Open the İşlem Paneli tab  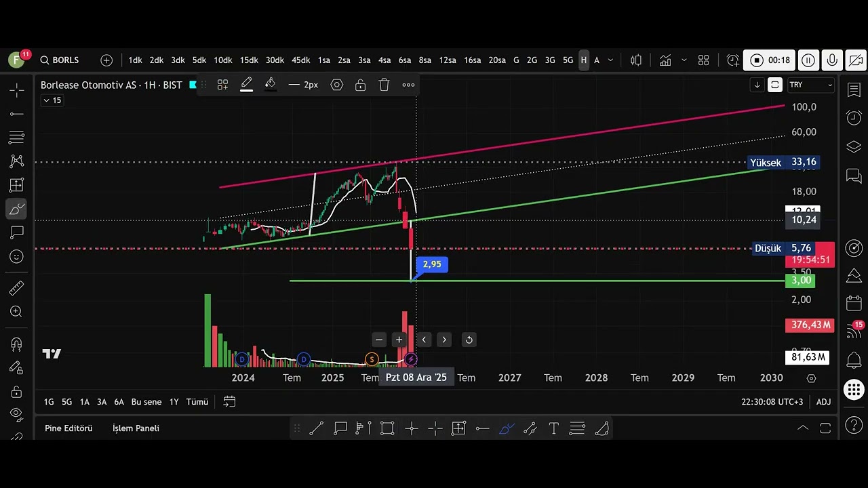[136, 428]
